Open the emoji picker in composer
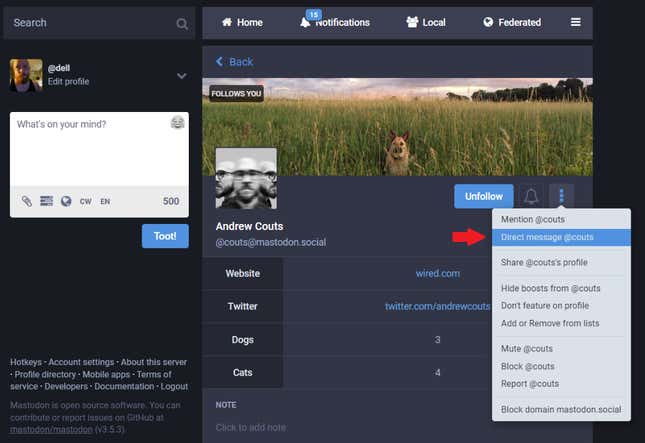This screenshot has width=645, height=443. click(x=177, y=123)
